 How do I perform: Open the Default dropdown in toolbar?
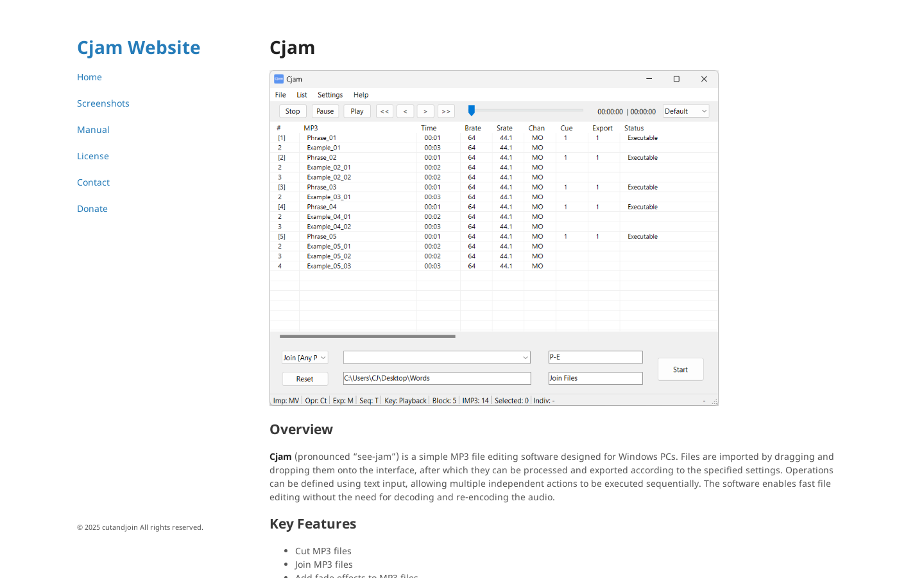point(686,111)
